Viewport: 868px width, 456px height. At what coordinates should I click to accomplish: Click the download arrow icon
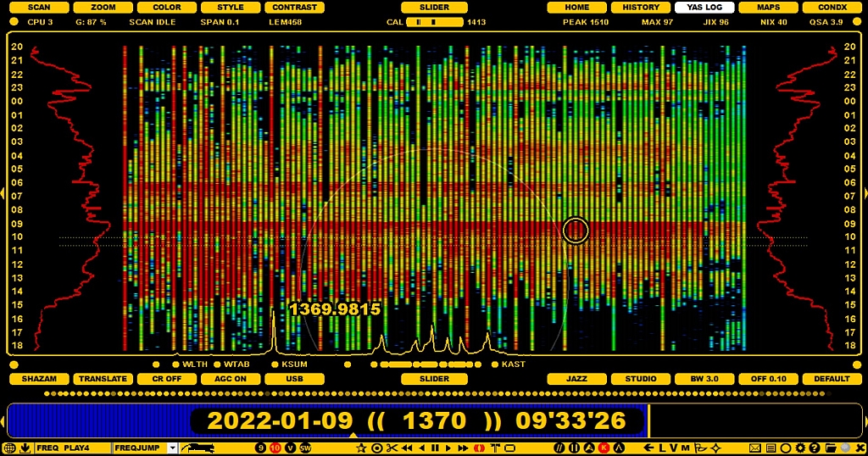click(25, 448)
